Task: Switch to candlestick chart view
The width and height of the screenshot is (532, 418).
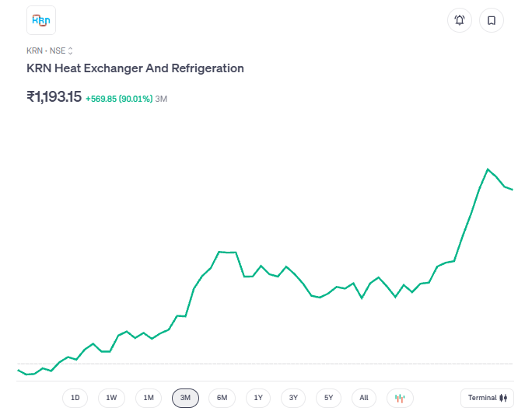Action: coord(400,398)
